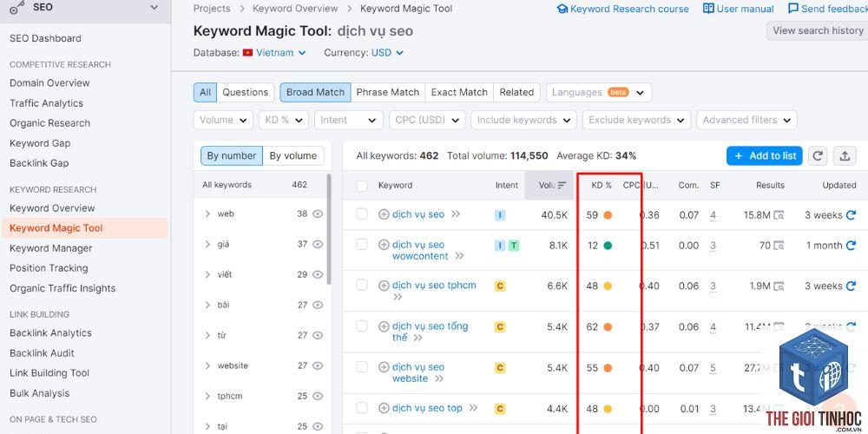Select the Related tab

[x=516, y=93]
